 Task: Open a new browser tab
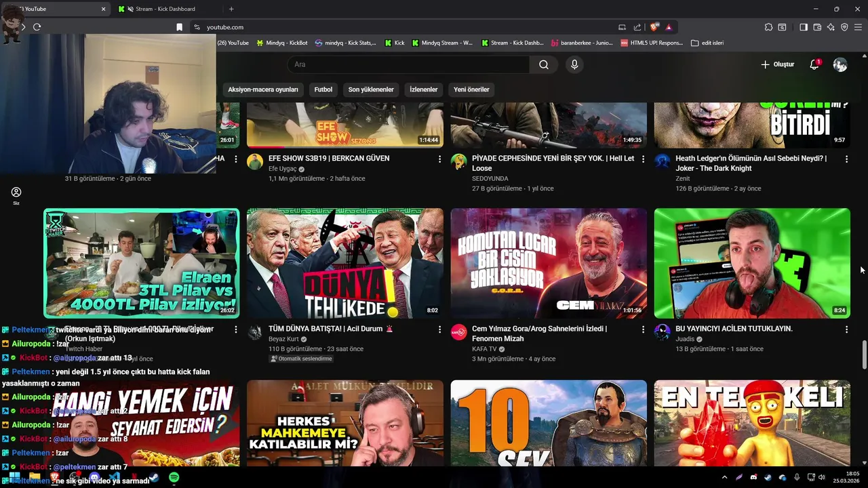231,9
